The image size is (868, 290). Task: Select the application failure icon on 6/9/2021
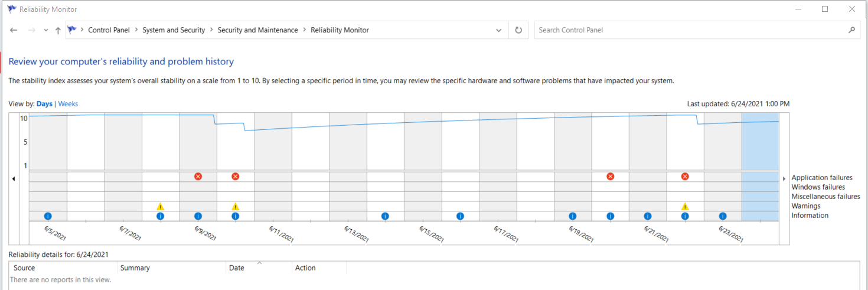pyautogui.click(x=198, y=177)
